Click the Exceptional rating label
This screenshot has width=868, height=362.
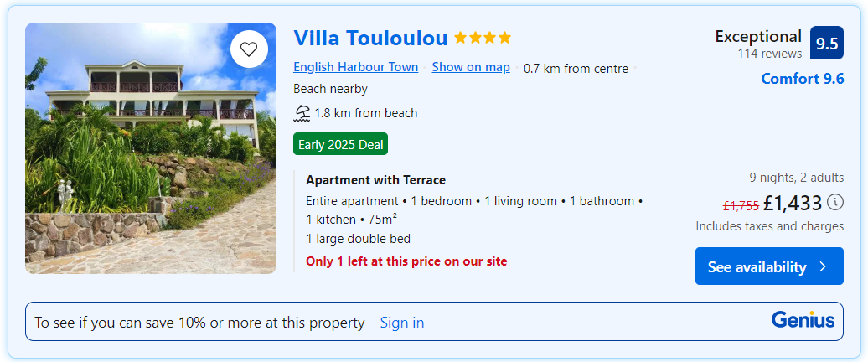point(757,36)
